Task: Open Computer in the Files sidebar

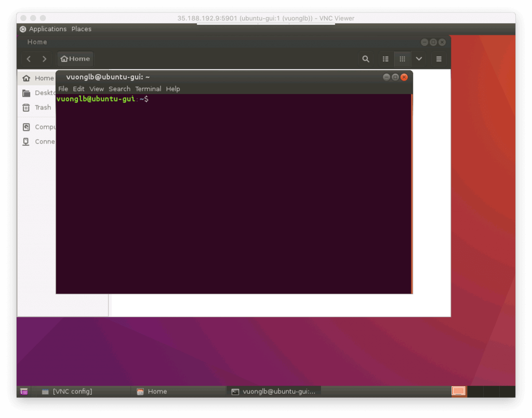Action: [37, 127]
